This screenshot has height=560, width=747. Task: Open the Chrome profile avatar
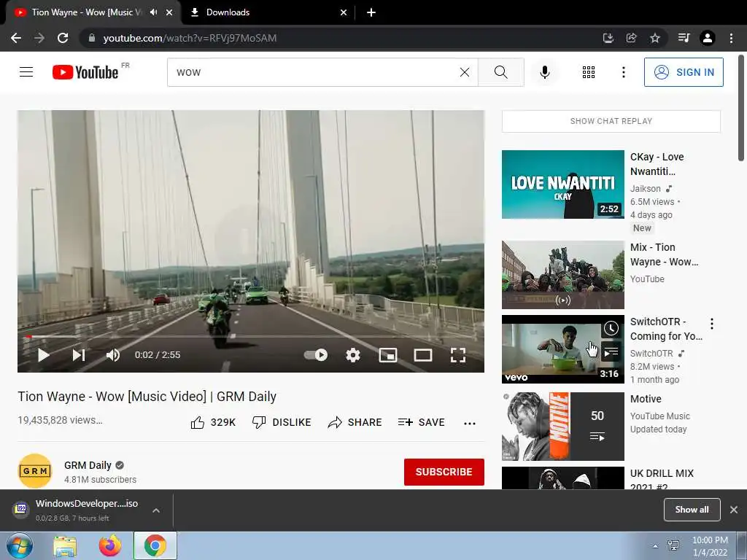708,38
